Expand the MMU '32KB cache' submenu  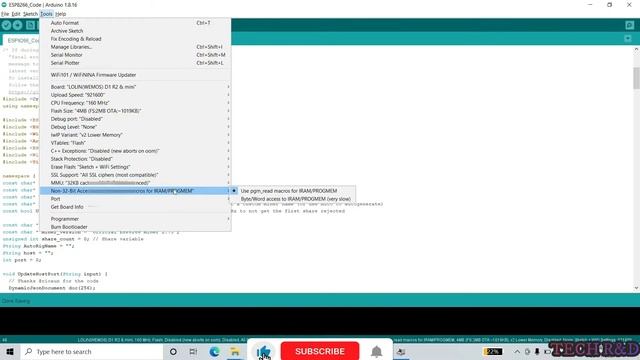tap(136, 183)
